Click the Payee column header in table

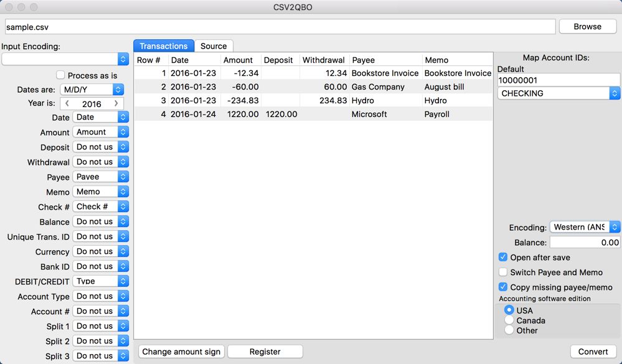pyautogui.click(x=385, y=60)
